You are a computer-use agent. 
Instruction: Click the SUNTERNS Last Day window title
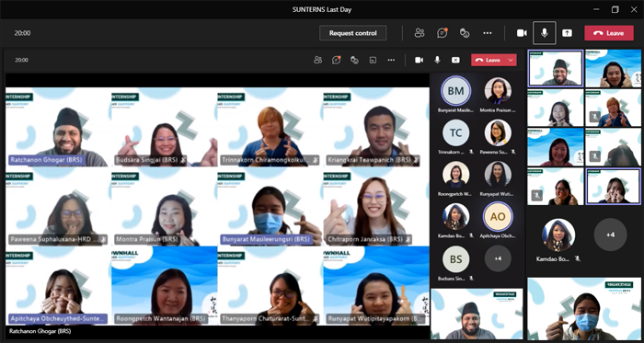pos(322,9)
